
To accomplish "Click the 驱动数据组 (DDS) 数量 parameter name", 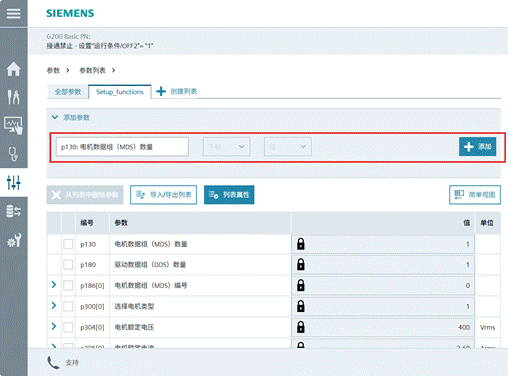I will pos(150,265).
